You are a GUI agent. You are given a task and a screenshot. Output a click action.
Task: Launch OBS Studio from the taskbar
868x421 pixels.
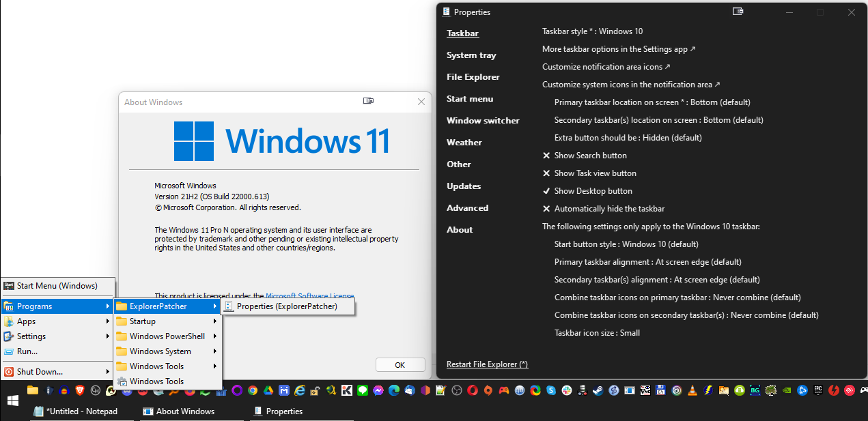point(456,390)
